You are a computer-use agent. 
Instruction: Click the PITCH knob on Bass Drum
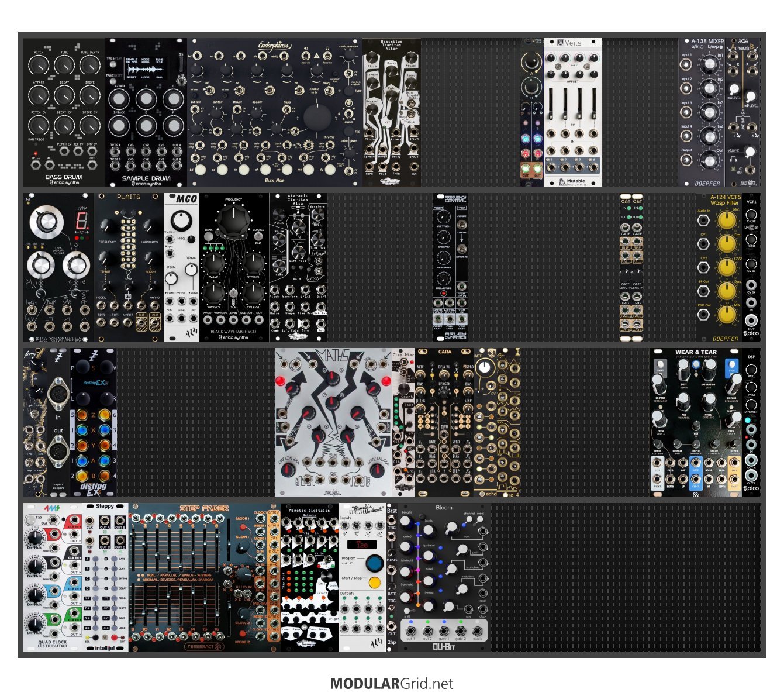pyautogui.click(x=39, y=64)
